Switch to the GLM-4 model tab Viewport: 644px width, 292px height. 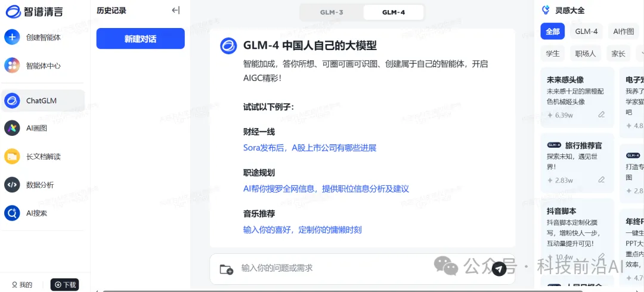tap(394, 13)
